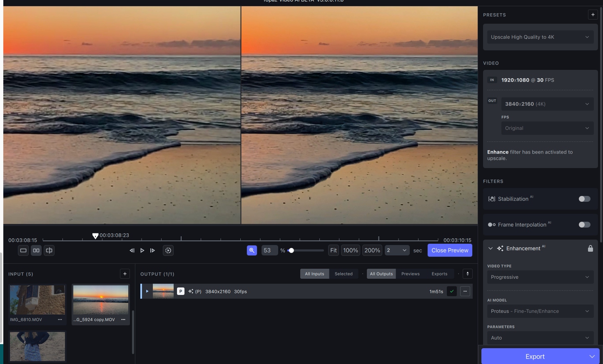
Task: Switch to the Previews tab
Action: tap(411, 274)
